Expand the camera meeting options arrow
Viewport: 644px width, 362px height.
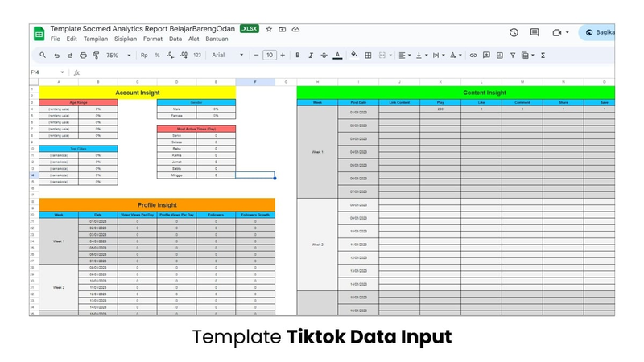(x=568, y=32)
